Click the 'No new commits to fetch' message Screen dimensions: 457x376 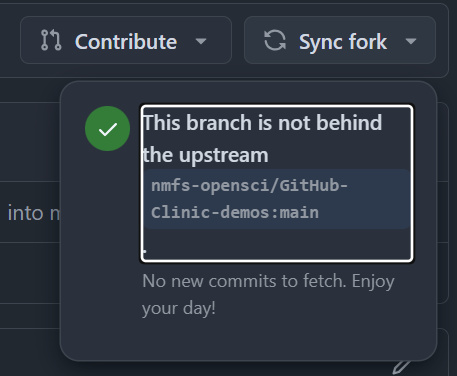coord(244,281)
